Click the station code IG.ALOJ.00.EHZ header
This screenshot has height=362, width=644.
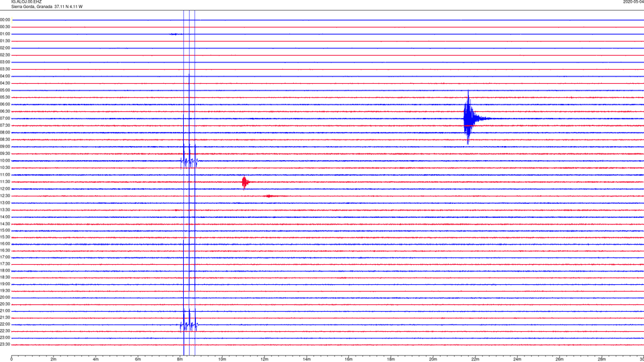pos(26,2)
